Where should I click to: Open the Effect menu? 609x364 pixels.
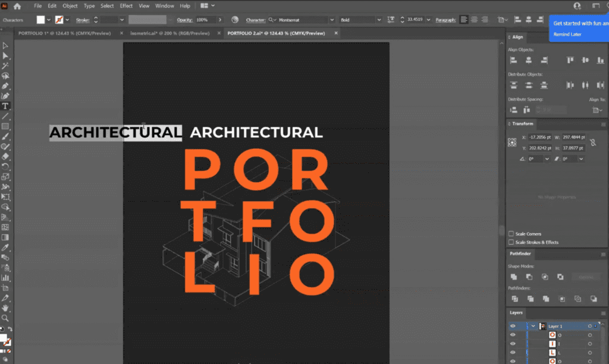[126, 6]
